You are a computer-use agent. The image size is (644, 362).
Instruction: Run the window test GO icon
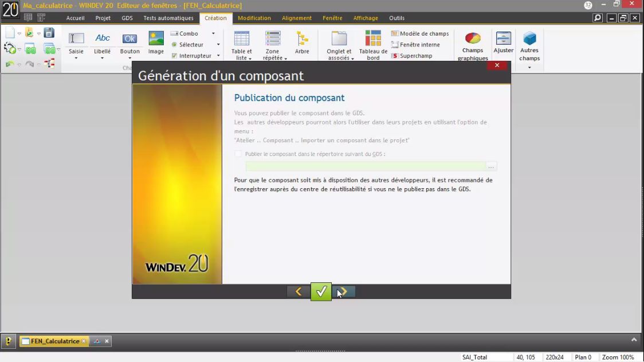30,49
